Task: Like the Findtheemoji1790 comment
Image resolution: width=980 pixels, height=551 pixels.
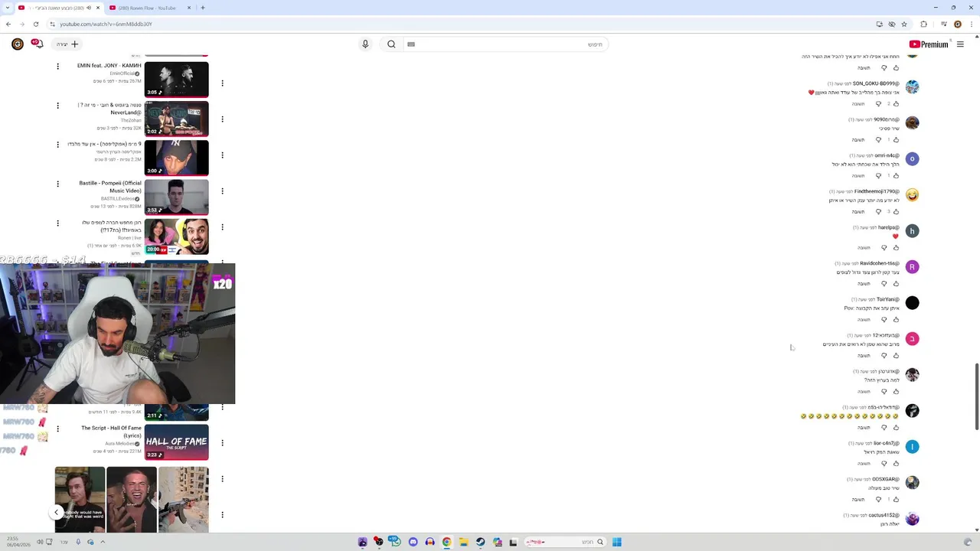Action: (896, 212)
